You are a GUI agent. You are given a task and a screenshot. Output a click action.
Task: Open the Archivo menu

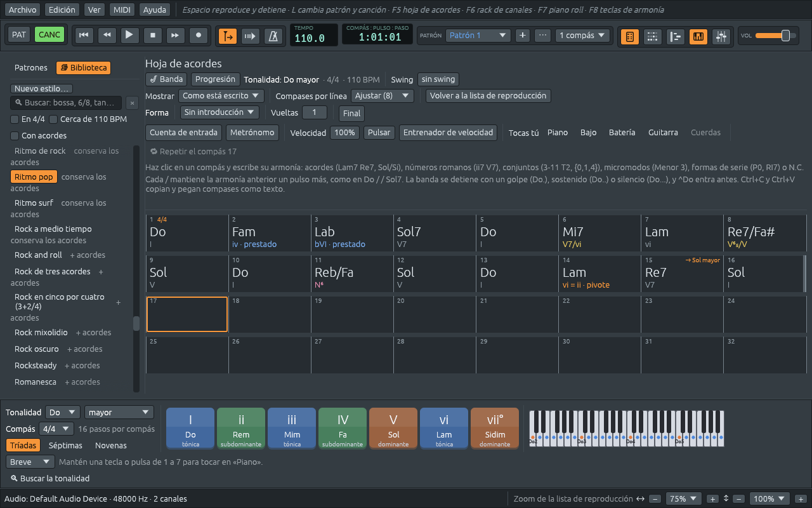(x=23, y=10)
